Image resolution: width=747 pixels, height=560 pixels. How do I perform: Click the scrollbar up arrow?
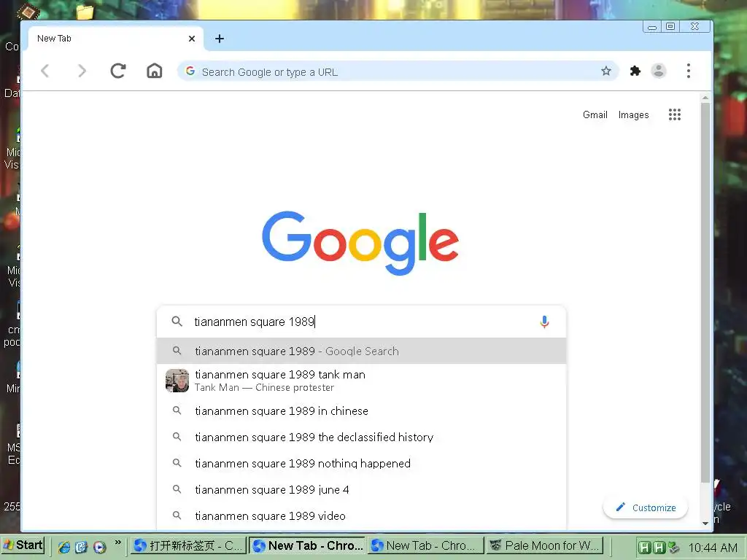coord(705,98)
